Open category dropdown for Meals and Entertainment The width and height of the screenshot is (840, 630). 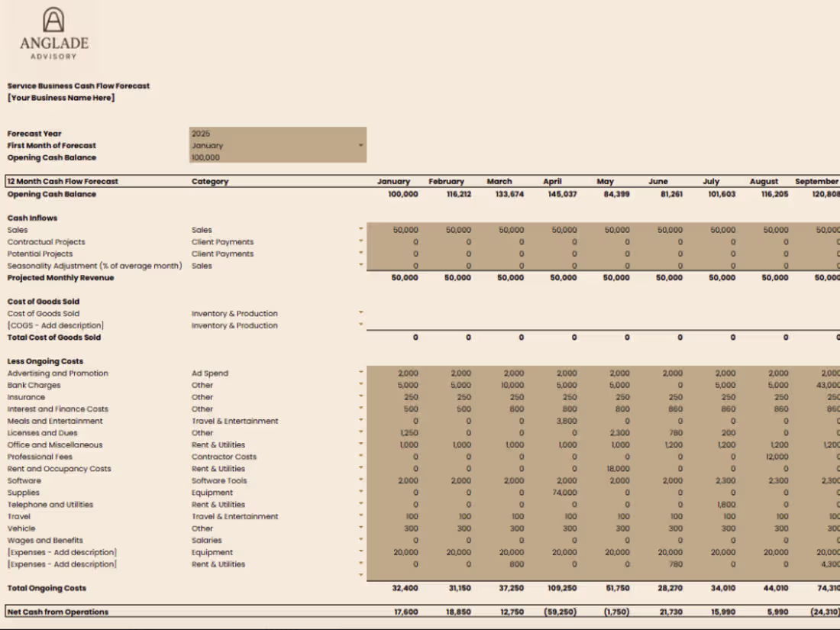point(361,420)
